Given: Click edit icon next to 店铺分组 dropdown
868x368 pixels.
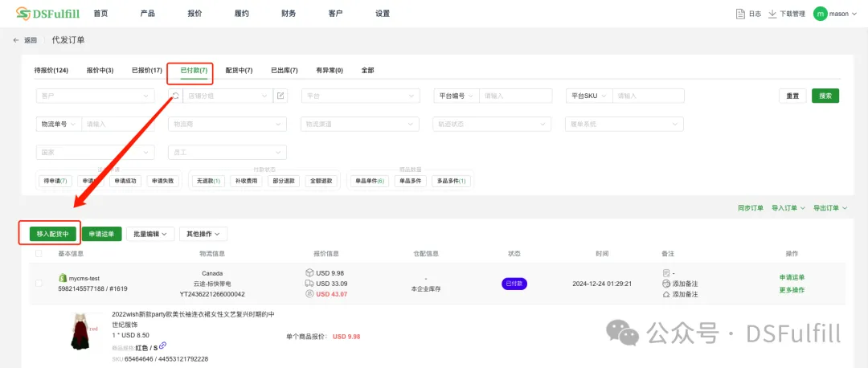Looking at the screenshot, I should (280, 96).
